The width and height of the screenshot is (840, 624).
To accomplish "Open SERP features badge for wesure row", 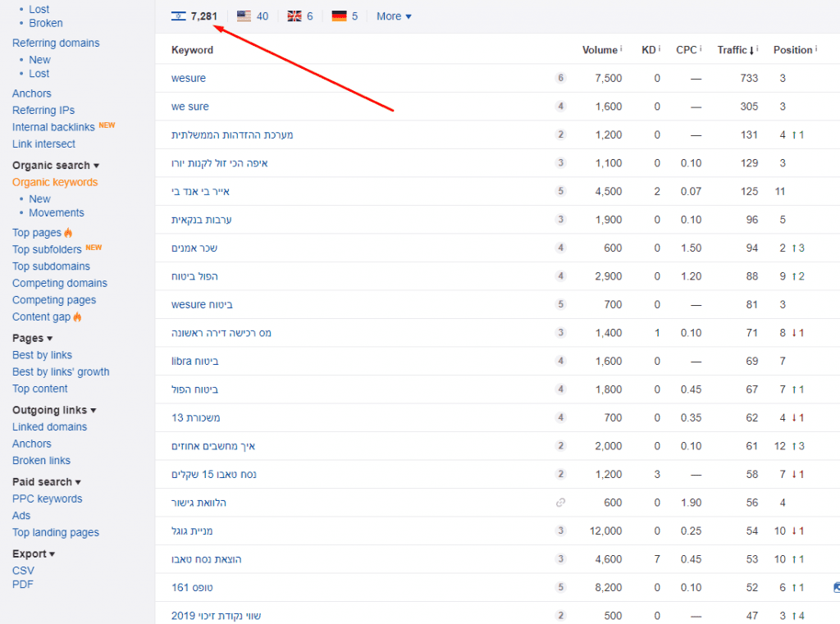I will (x=560, y=78).
